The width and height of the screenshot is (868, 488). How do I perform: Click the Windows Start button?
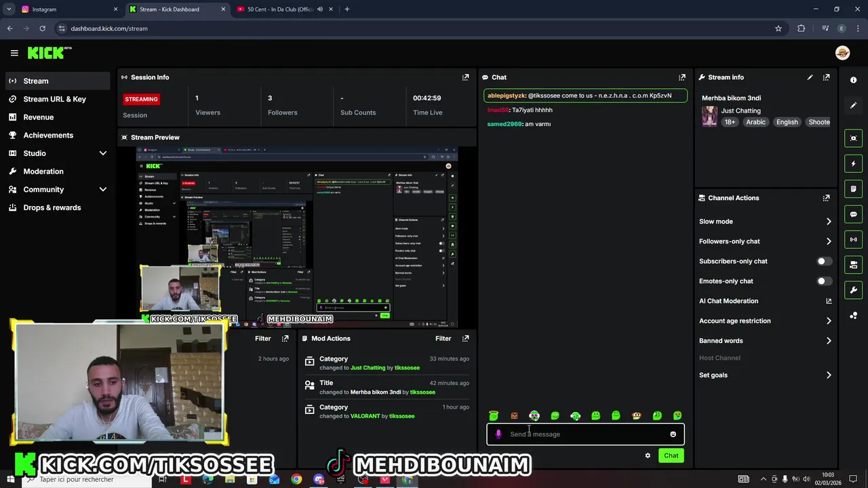coord(10,480)
